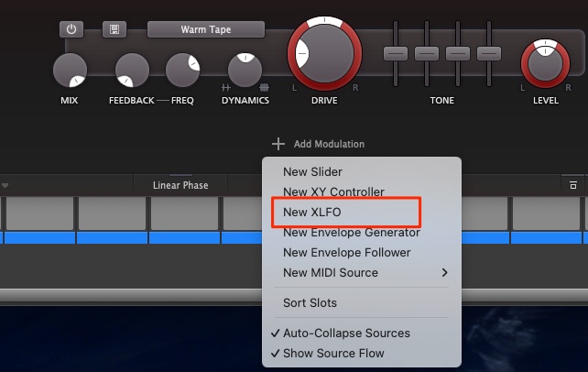Click the first TONE slider handle
Screen dimensions: 588x372
pos(395,53)
